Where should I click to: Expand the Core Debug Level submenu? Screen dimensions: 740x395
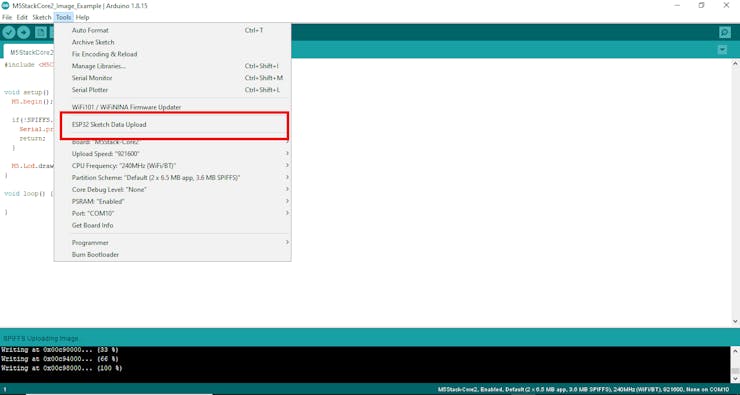[x=173, y=189]
